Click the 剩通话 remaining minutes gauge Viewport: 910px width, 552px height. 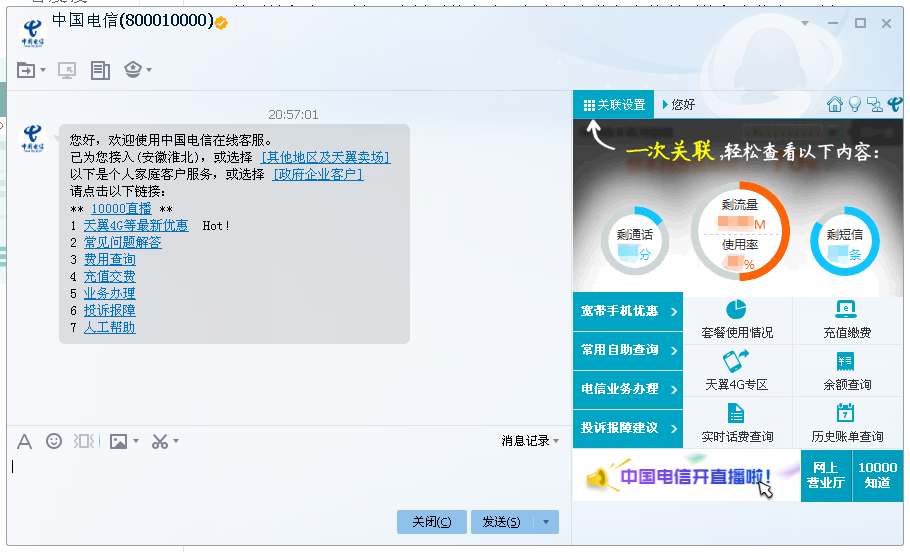pos(634,241)
